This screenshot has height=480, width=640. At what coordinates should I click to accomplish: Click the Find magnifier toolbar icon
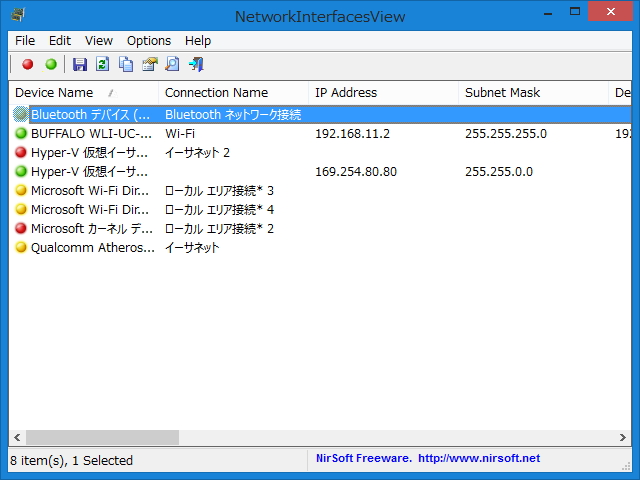(x=172, y=64)
